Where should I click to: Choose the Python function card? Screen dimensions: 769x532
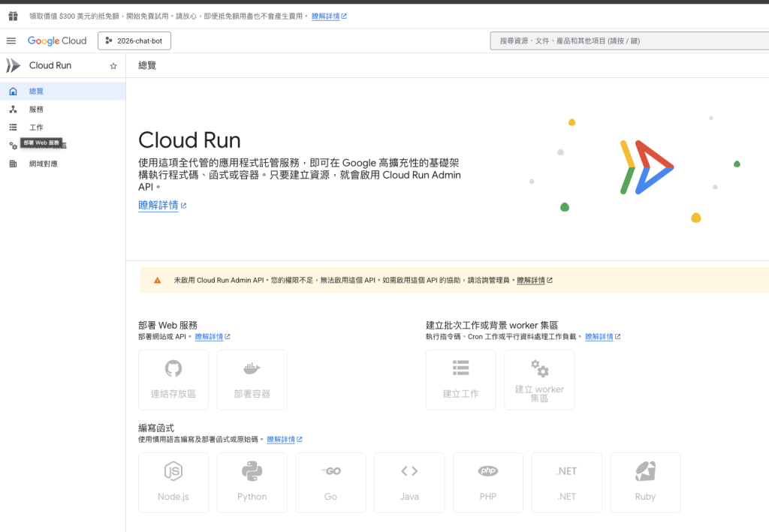(x=252, y=482)
